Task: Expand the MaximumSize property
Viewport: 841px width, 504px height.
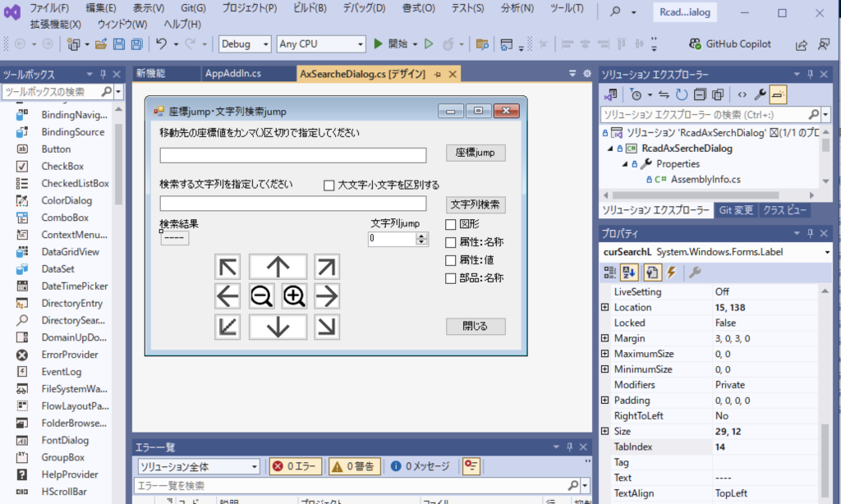Action: [x=605, y=354]
